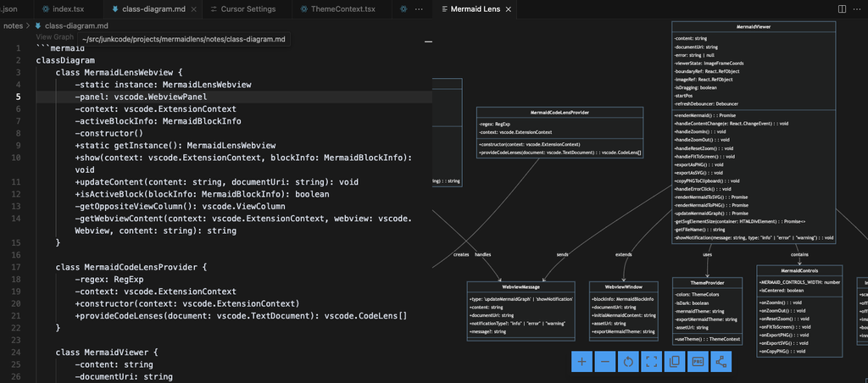Click '+exportAsPNG()' in MermaidViewer box
868x383 pixels.
point(698,165)
